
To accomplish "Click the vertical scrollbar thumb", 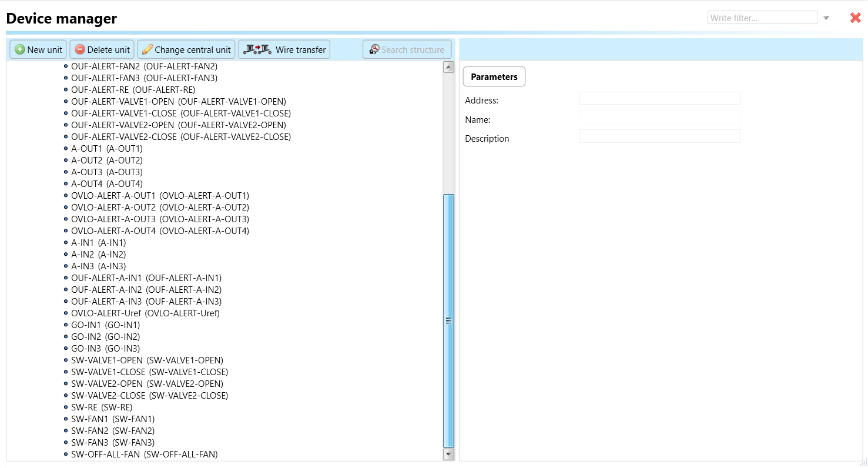I will pyautogui.click(x=448, y=320).
